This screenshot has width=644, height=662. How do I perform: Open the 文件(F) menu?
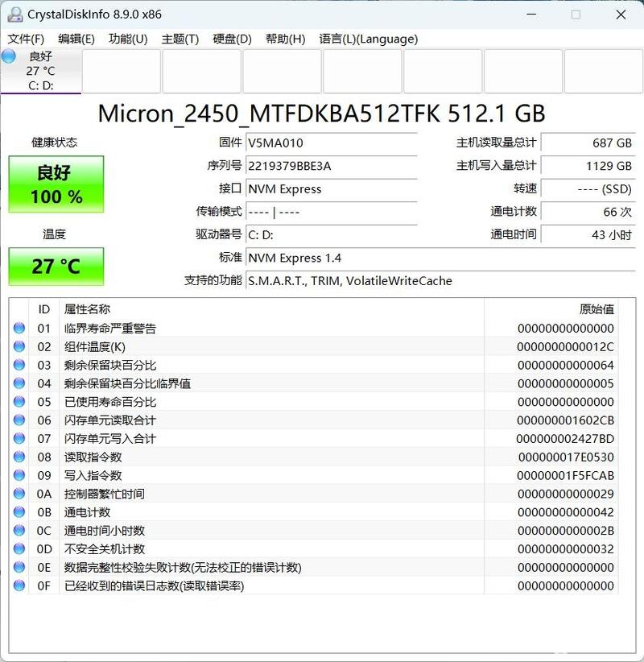(x=26, y=39)
